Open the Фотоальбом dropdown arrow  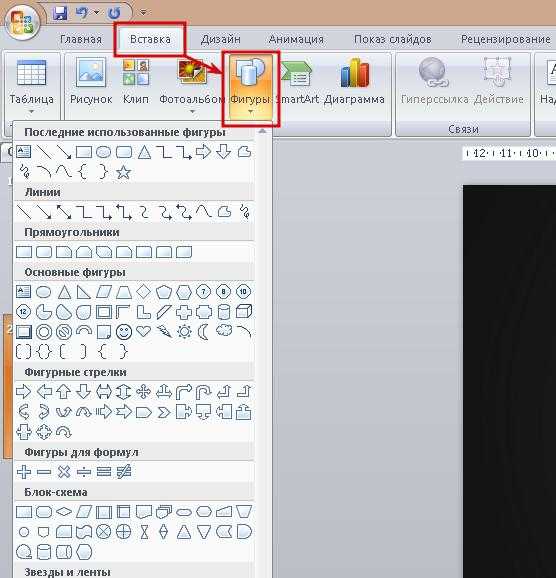click(x=192, y=112)
